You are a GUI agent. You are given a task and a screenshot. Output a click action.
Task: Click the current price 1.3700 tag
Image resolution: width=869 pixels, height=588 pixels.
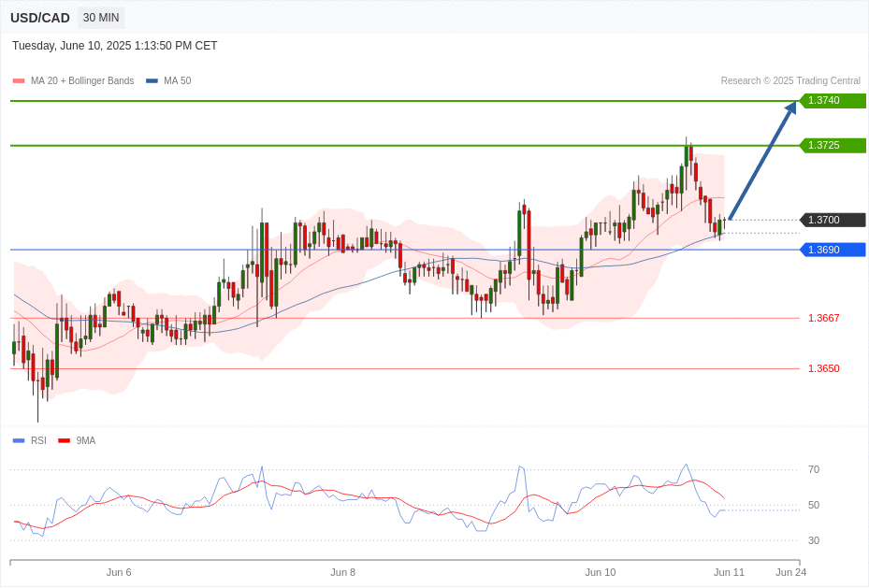[833, 220]
